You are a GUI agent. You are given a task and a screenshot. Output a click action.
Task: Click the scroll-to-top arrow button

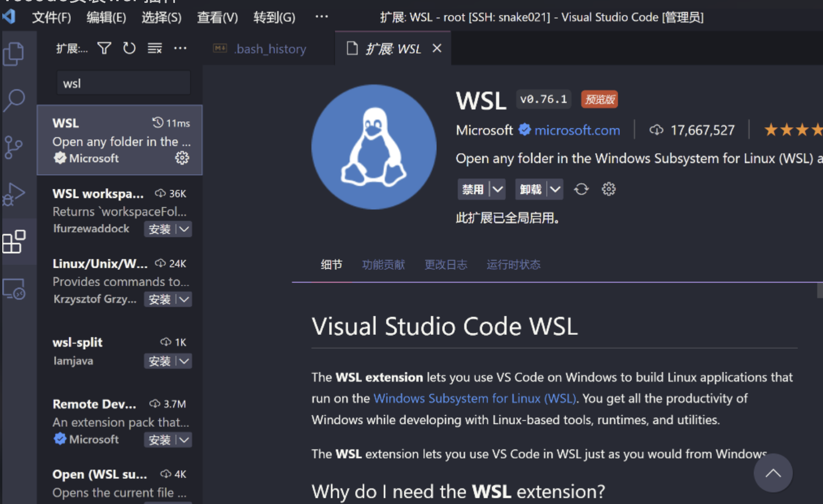pyautogui.click(x=773, y=473)
